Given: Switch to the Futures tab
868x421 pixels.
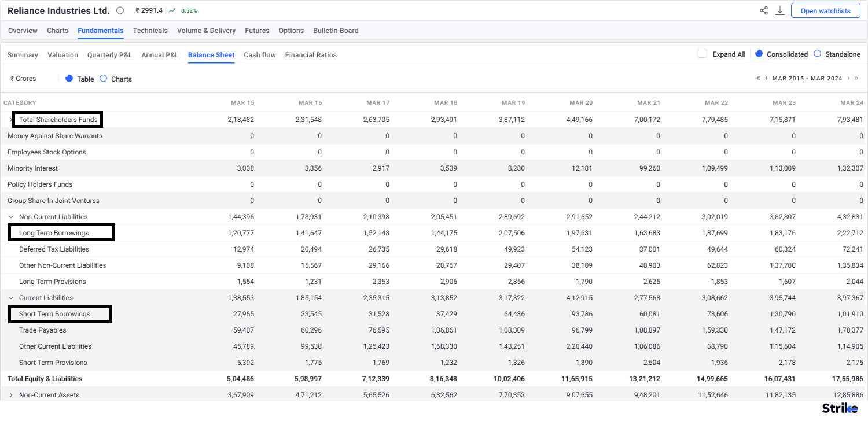Looking at the screenshot, I should 257,31.
